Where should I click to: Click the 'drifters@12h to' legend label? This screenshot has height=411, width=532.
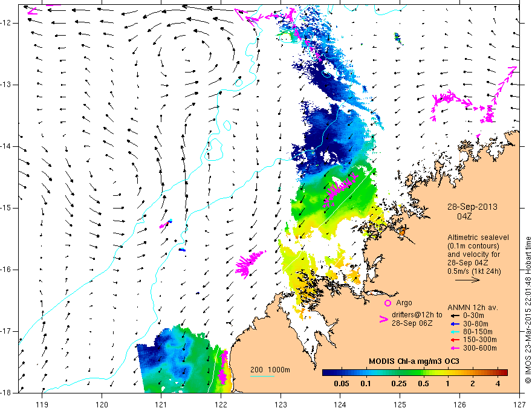[417, 315]
